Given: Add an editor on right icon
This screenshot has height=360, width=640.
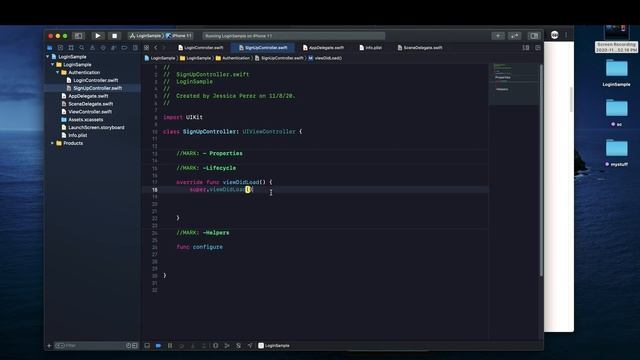Looking at the screenshot, I should [x=538, y=48].
